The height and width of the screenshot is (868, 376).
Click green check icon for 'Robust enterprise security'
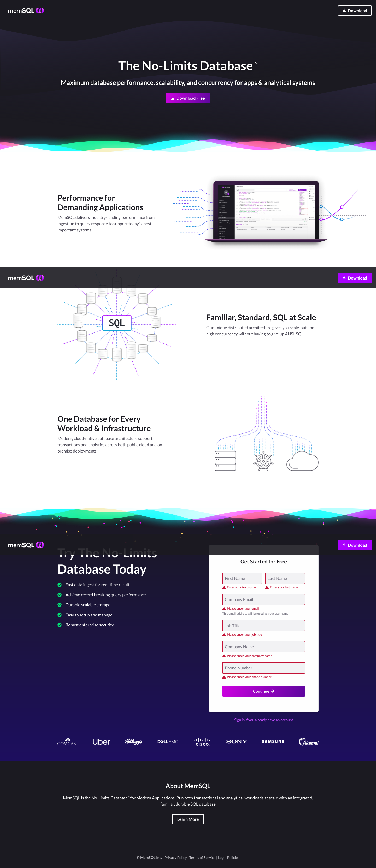tap(60, 625)
